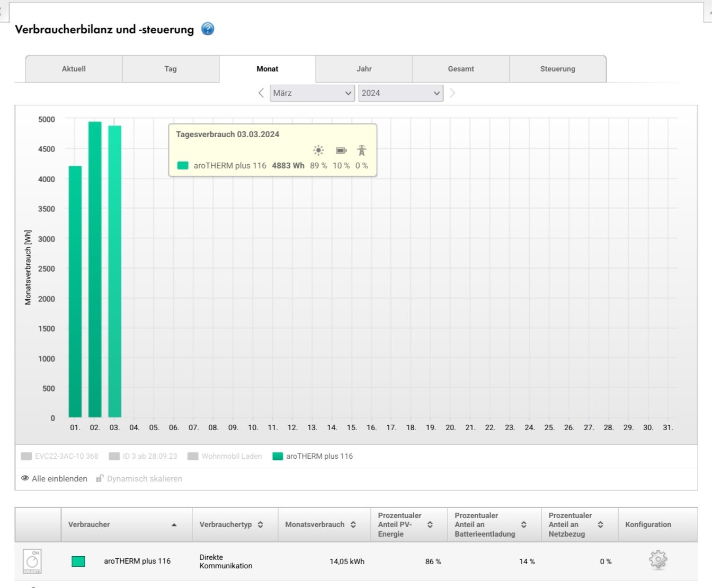The height and width of the screenshot is (588, 712).
Task: Click the ON smart device status icon
Action: (x=32, y=561)
